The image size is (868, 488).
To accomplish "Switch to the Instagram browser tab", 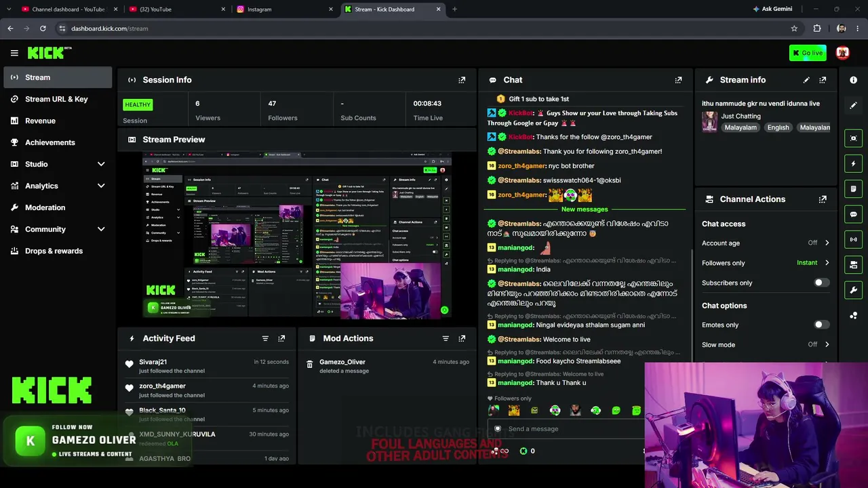I will 283,9.
